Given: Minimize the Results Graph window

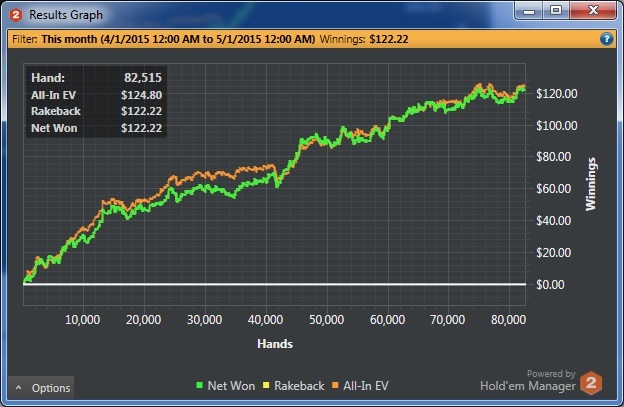Looking at the screenshot, I should (529, 11).
